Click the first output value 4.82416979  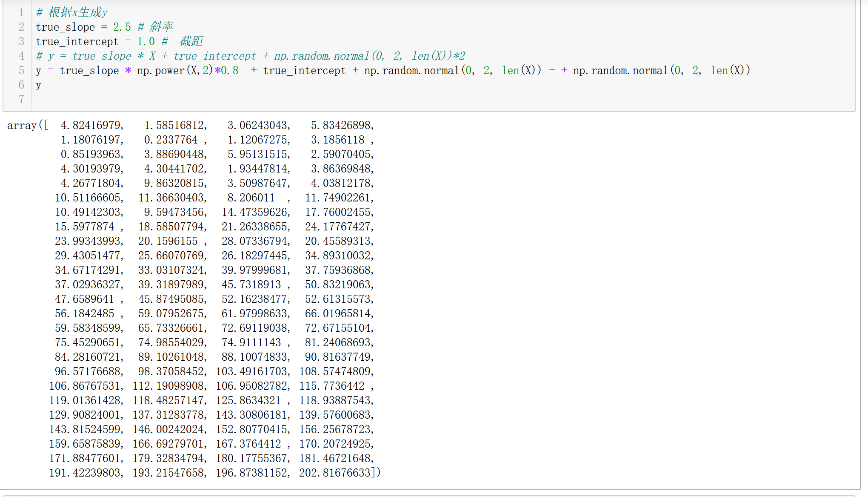coord(91,126)
